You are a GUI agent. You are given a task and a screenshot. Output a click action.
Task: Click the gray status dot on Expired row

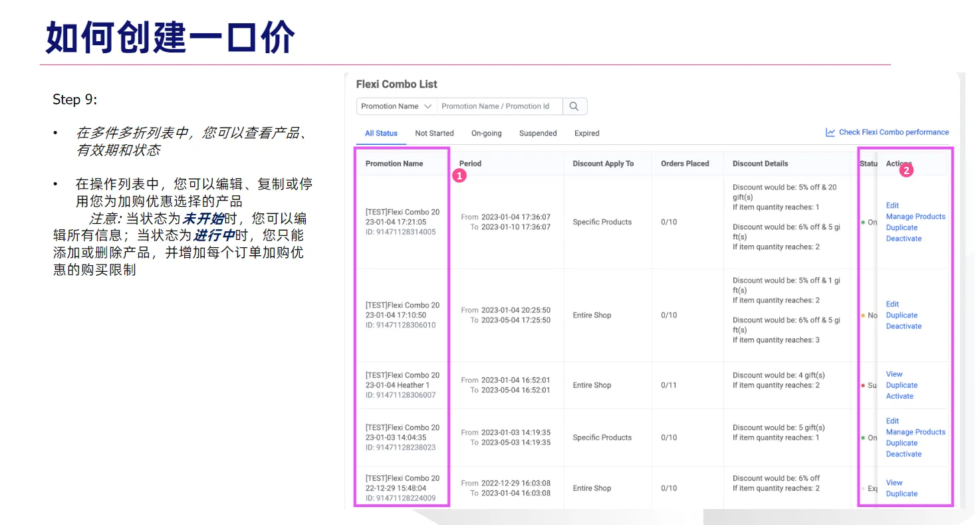click(864, 488)
